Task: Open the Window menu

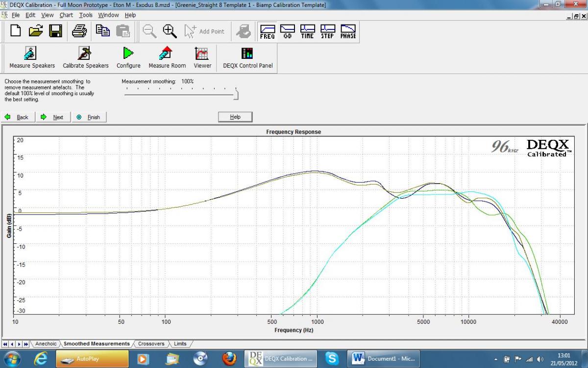Action: tap(108, 15)
